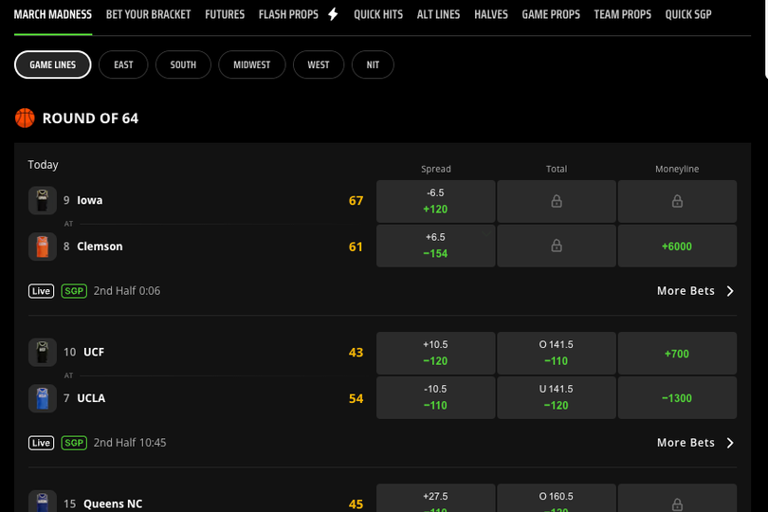Click the Iowa score 67
The height and width of the screenshot is (512, 768).
point(356,201)
